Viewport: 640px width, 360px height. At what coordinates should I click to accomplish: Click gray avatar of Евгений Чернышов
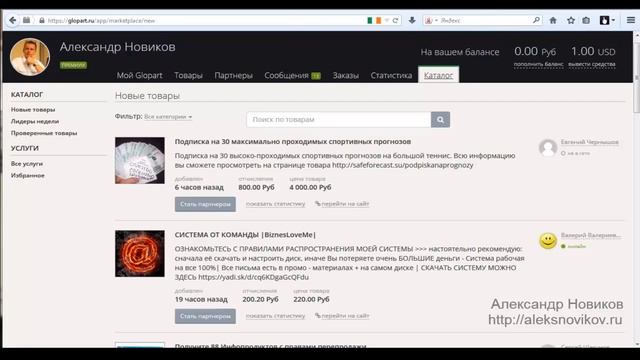click(548, 148)
